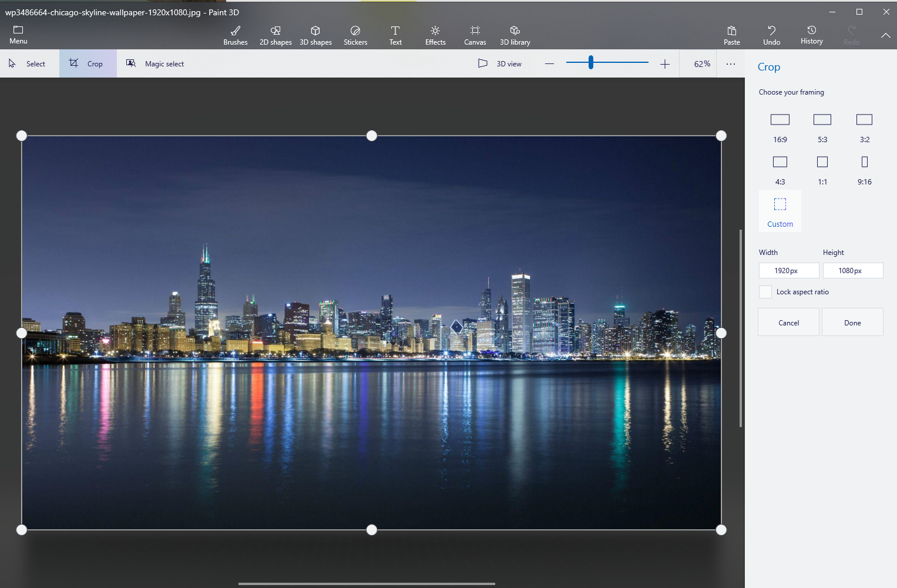Open 2D shapes panel

point(276,35)
